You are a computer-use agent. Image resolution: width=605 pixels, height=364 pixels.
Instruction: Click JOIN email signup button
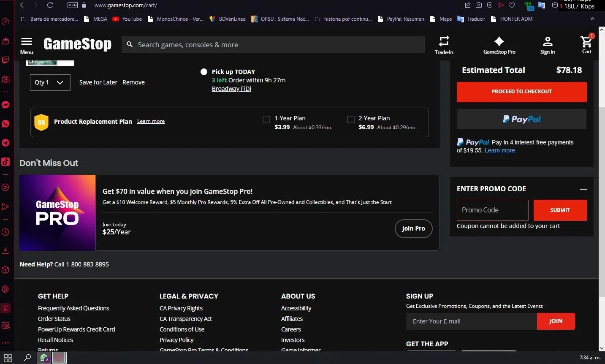coord(556,321)
